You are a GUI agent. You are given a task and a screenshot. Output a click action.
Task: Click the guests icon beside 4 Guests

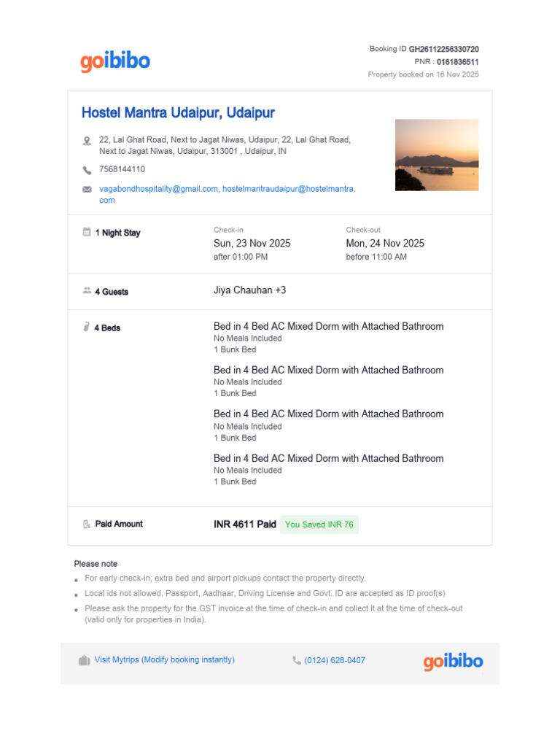pyautogui.click(x=87, y=290)
